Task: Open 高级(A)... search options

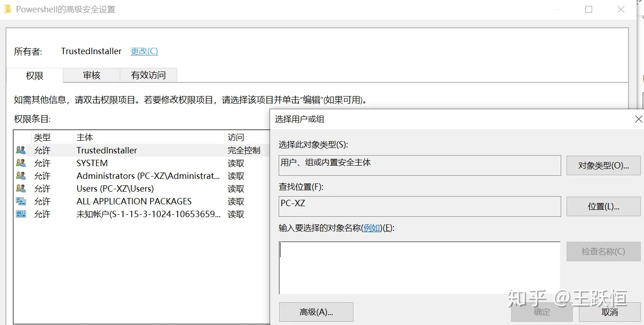Action: 316,312
